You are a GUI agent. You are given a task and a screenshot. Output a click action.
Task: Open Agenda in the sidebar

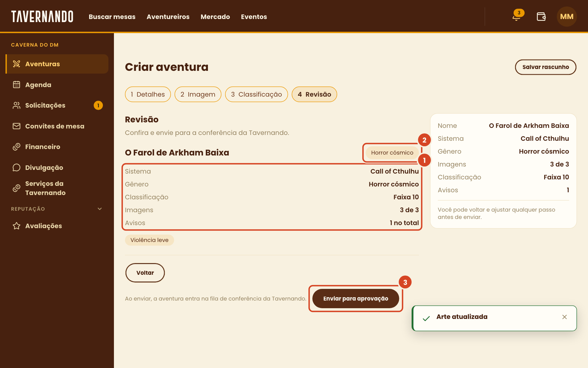(x=57, y=85)
